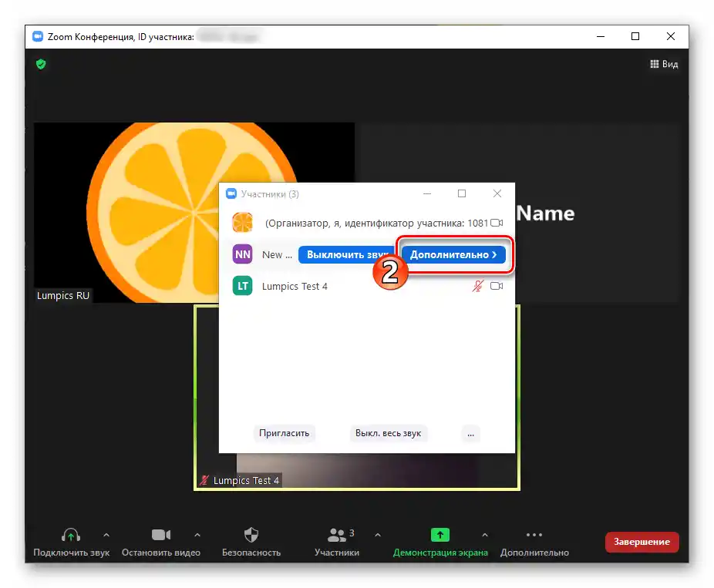Screen dimensions: 714x588
Task: Toggle the host's camera icon in participants list
Action: 497,222
